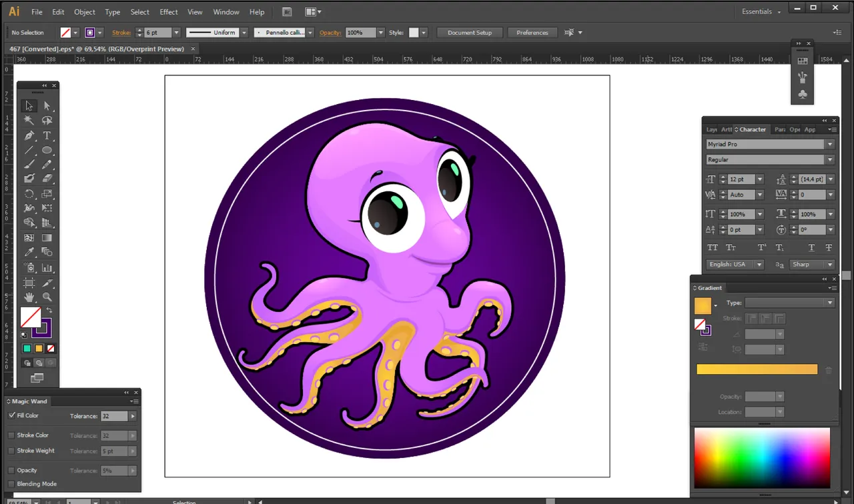
Task: Toggle Strikethrough text style
Action: click(x=829, y=247)
